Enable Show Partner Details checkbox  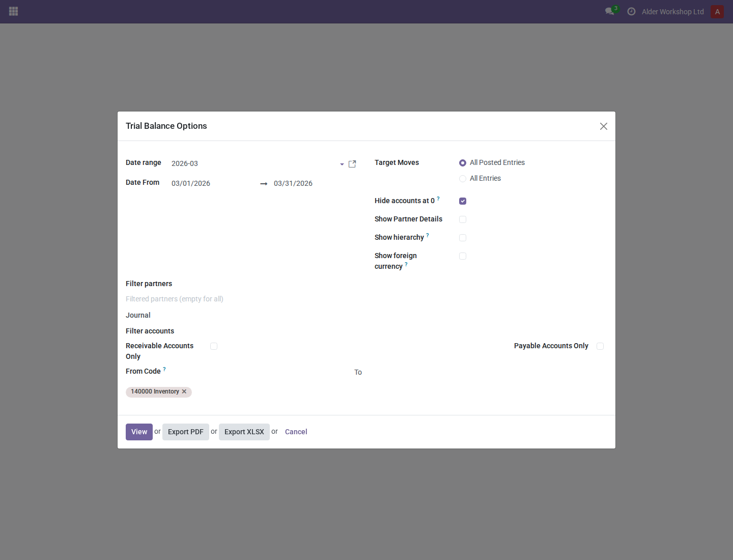463,219
